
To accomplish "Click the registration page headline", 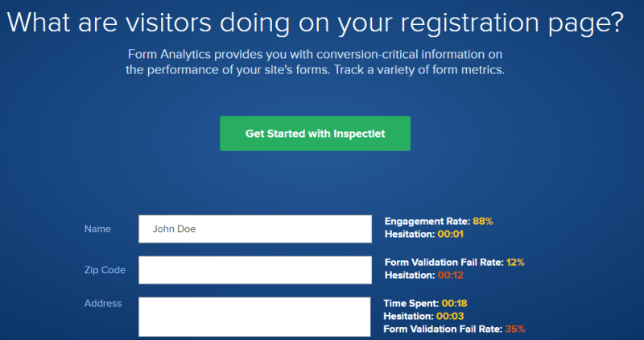I will pyautogui.click(x=315, y=22).
